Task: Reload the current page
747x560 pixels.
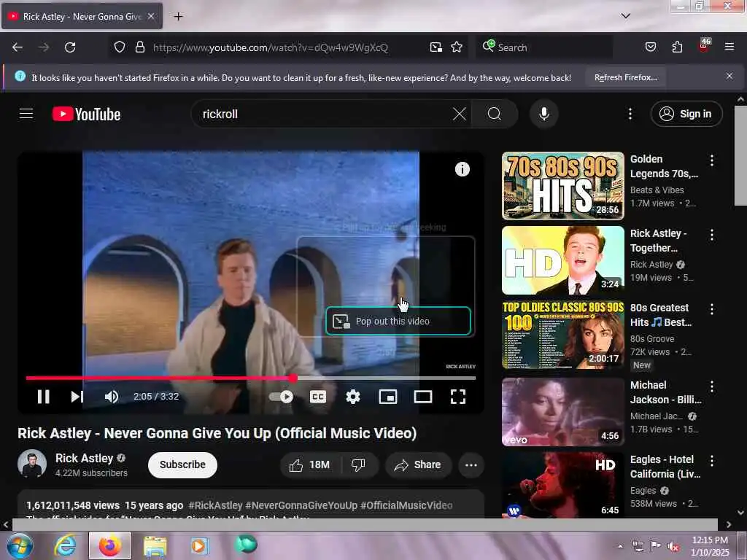Action: coord(70,47)
